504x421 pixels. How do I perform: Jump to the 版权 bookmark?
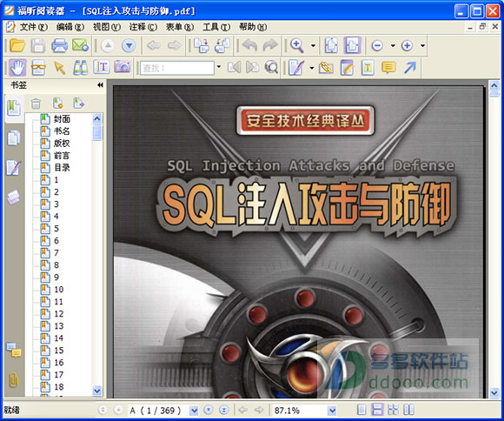(x=62, y=144)
